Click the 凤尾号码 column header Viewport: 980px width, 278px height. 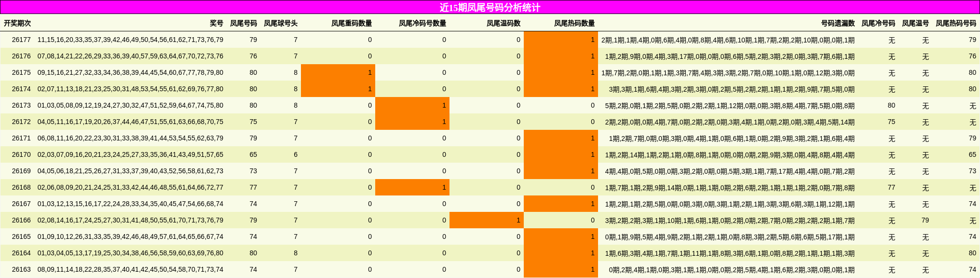pyautogui.click(x=244, y=23)
